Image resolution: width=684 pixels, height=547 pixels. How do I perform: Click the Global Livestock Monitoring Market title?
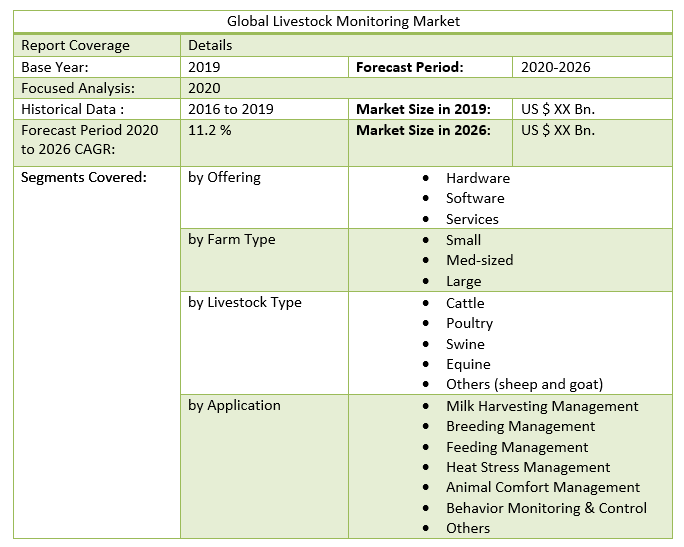[343, 21]
